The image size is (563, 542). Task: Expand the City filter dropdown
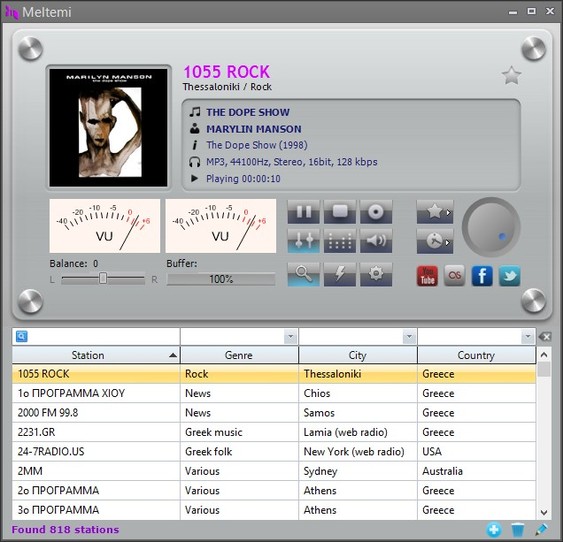point(409,337)
